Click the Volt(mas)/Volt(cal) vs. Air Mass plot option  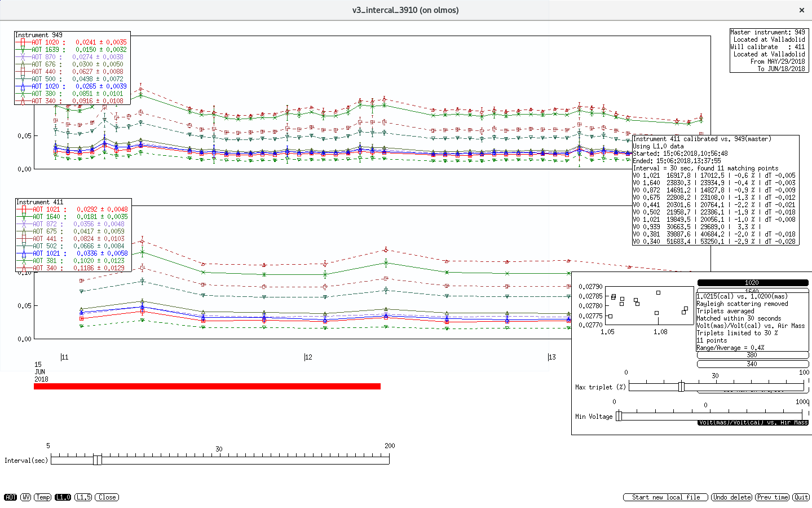[753, 422]
